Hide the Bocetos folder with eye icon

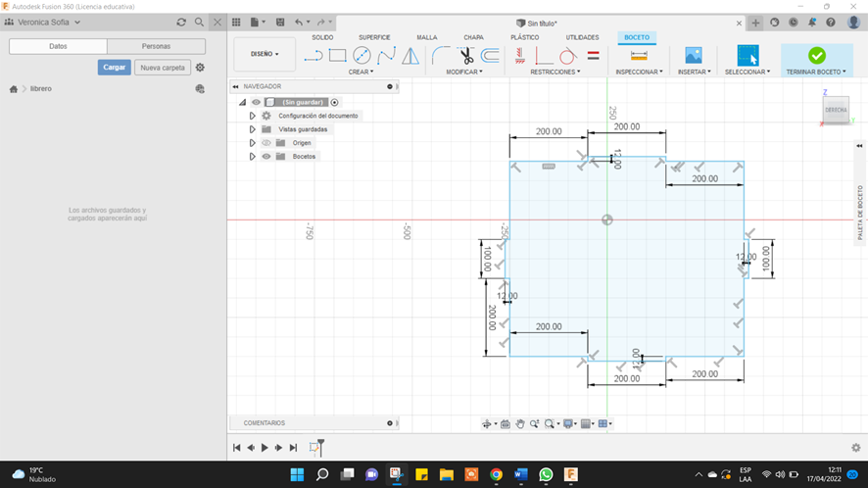[266, 157]
